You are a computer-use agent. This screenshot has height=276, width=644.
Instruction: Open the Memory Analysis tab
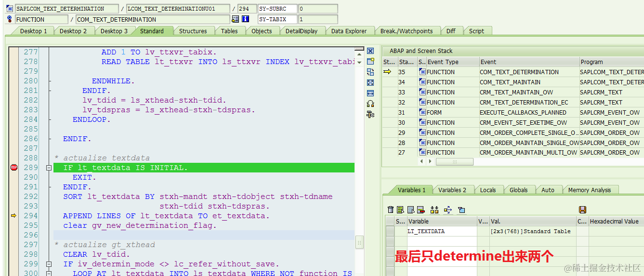pyautogui.click(x=590, y=190)
